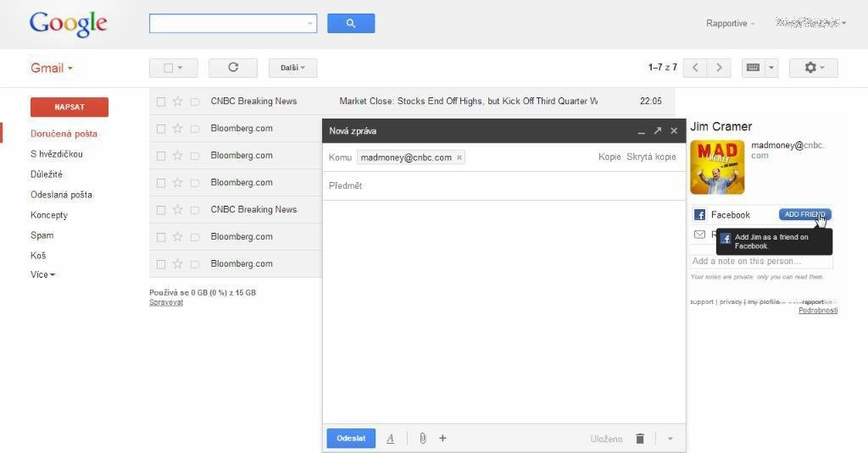Open the Gmail product dropdown
Viewport: 868px width, 453px height.
pyautogui.click(x=52, y=68)
